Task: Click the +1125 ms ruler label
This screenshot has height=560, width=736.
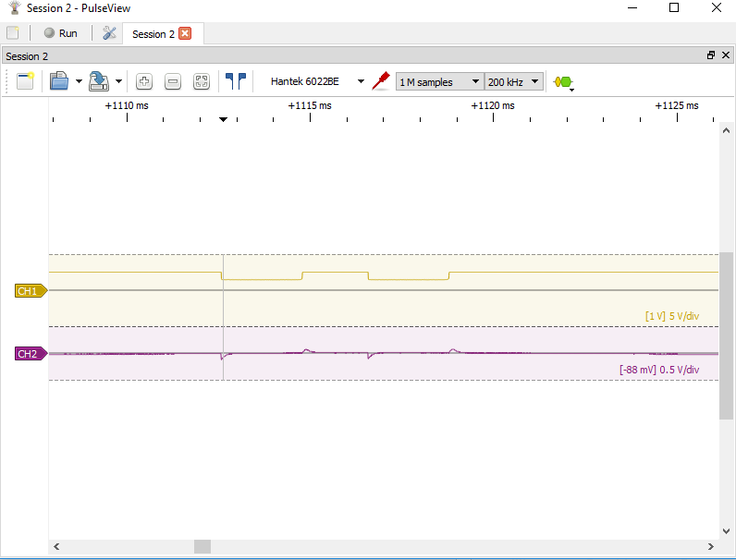Action: point(677,105)
